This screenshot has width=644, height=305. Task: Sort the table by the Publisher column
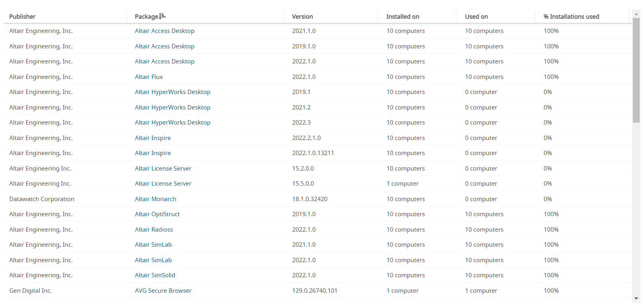tap(22, 17)
